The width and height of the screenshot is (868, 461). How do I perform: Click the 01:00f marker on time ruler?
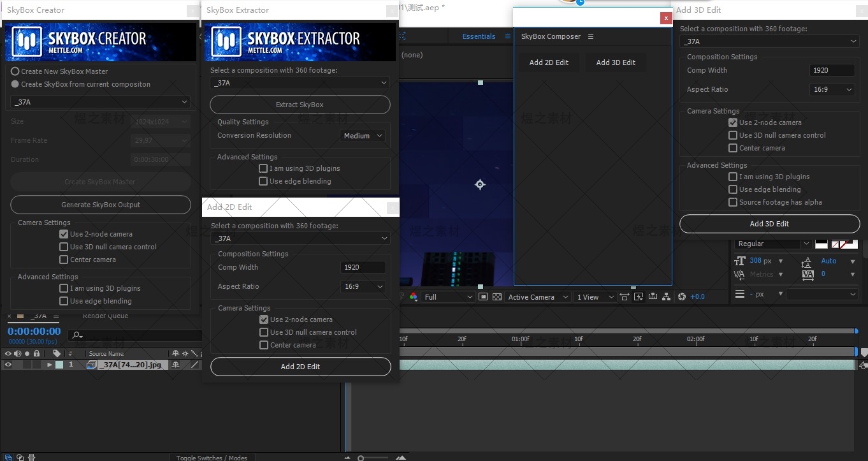tap(520, 339)
